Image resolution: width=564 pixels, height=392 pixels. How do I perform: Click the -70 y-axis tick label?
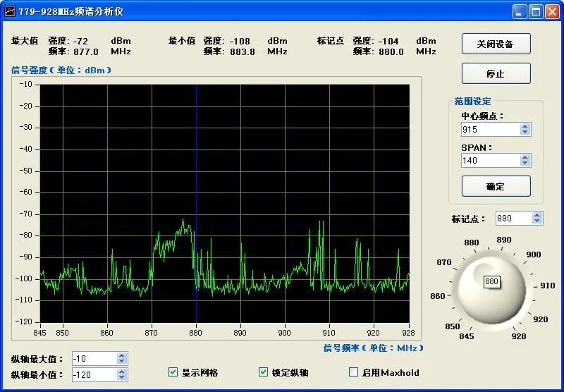tap(25, 214)
